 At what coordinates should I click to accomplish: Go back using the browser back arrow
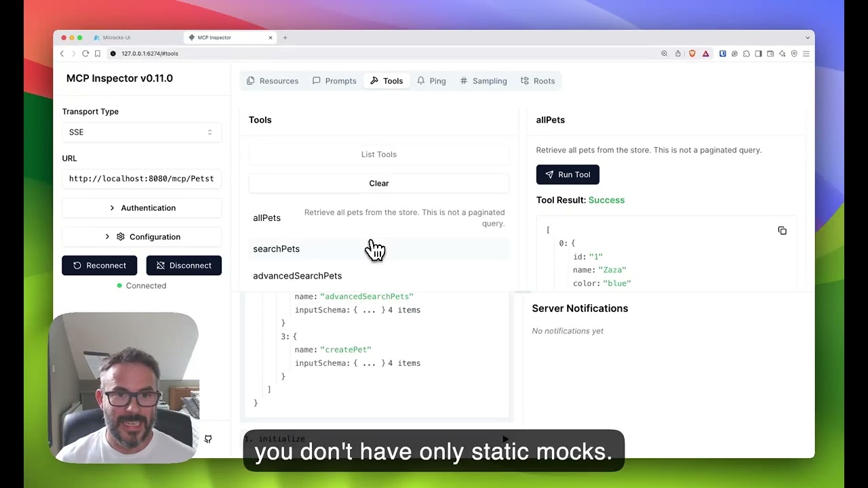coord(62,54)
